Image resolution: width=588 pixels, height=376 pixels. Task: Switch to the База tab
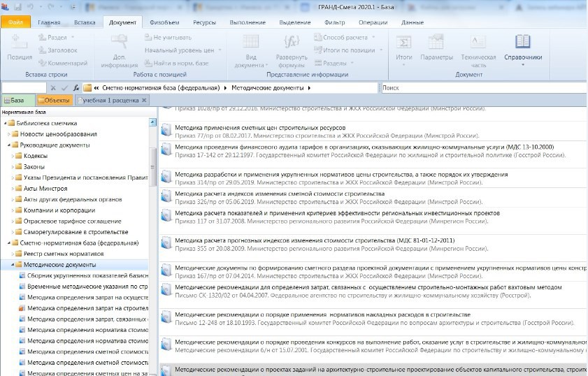click(x=18, y=101)
